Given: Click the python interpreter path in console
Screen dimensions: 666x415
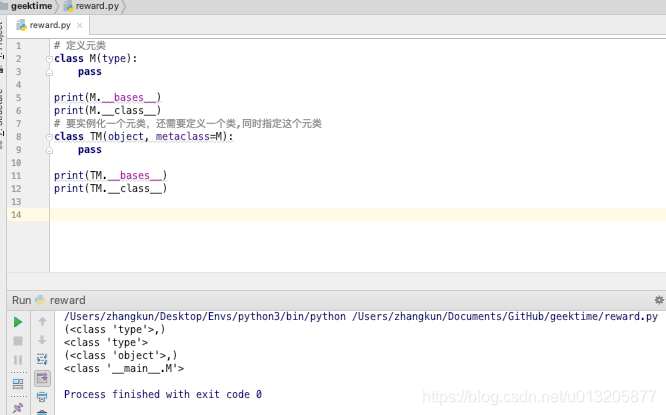Looking at the screenshot, I should (205, 317).
